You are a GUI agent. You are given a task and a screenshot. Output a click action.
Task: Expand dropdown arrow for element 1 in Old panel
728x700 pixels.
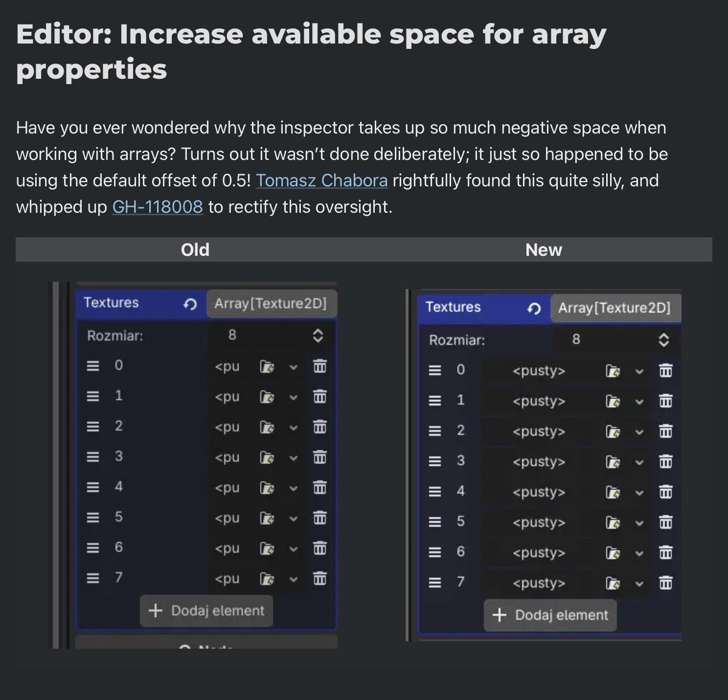(x=294, y=397)
